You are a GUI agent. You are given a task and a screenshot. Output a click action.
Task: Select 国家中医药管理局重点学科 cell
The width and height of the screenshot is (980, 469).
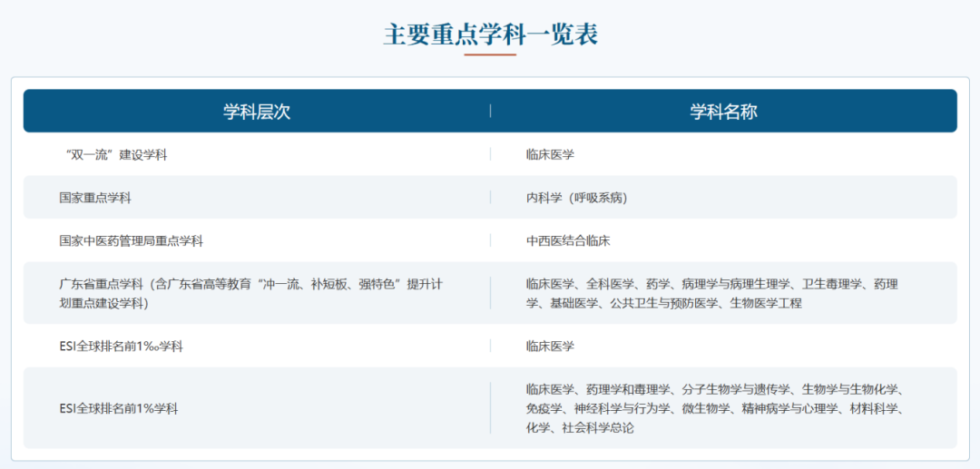(x=131, y=241)
